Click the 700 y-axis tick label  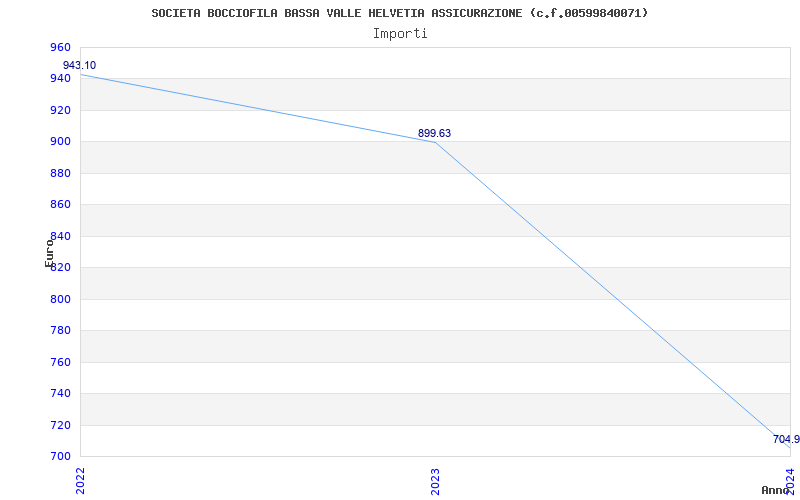point(60,456)
